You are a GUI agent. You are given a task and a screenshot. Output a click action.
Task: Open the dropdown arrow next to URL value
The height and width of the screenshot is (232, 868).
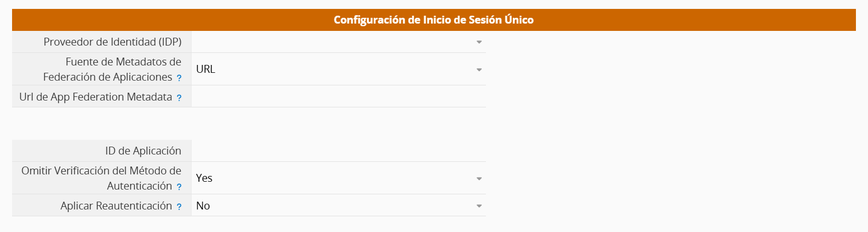point(479,70)
